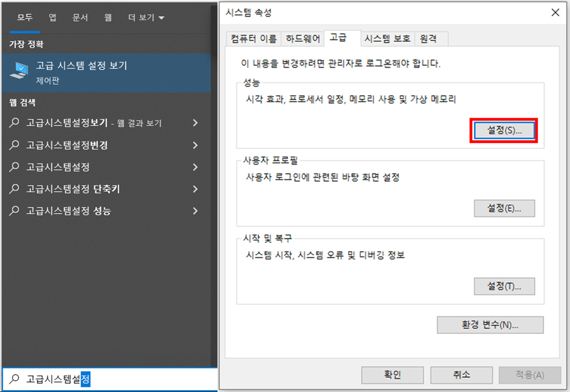This screenshot has height=392, width=570.
Task: Open 고급 시스템 설정 보기 control panel icon
Action: (19, 71)
